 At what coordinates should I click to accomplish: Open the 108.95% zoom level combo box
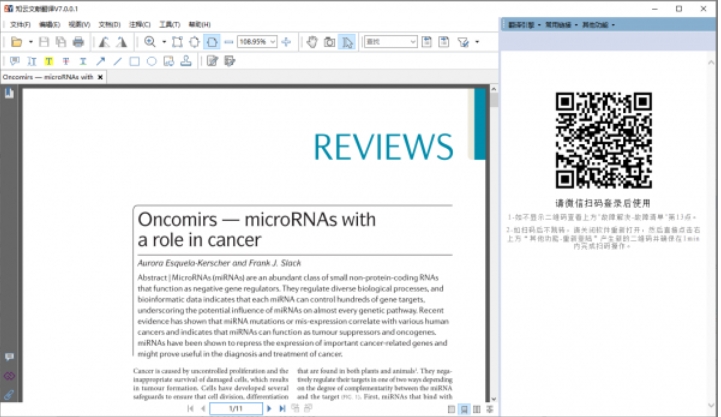tap(257, 42)
